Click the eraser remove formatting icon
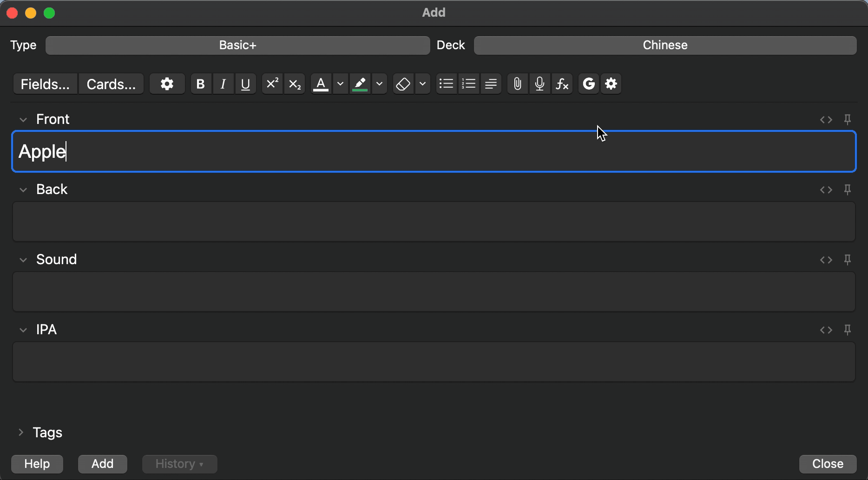Image resolution: width=868 pixels, height=480 pixels. [x=403, y=84]
